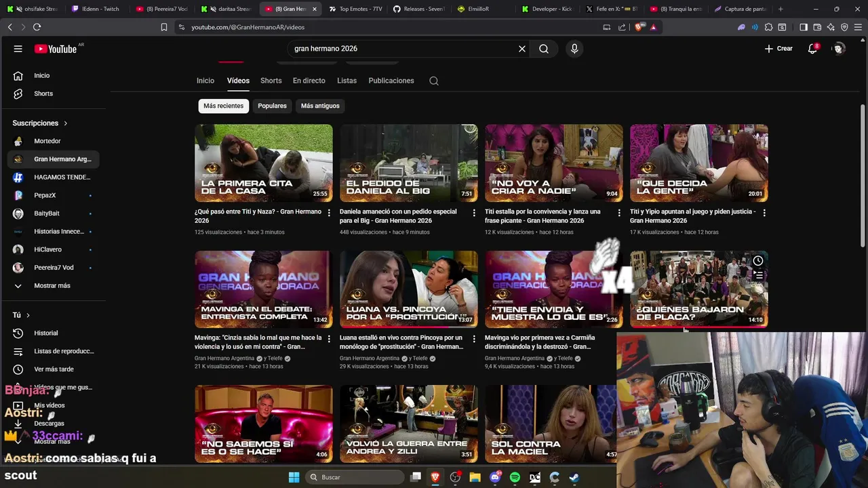868x488 pixels.
Task: Select the Más recientes filter chip
Action: 223,106
